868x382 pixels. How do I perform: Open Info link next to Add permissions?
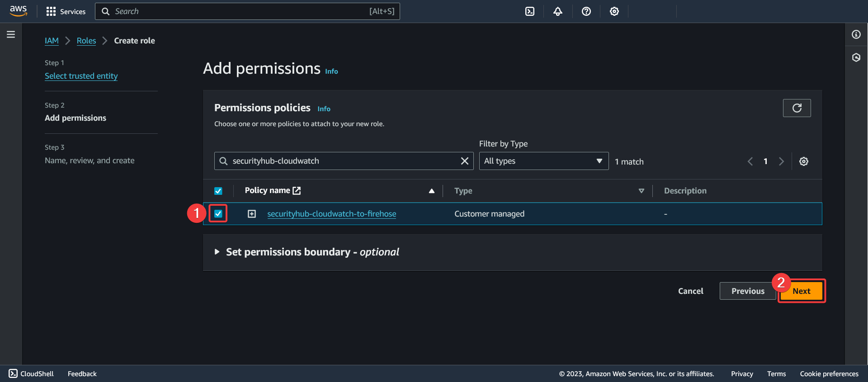[x=331, y=71]
